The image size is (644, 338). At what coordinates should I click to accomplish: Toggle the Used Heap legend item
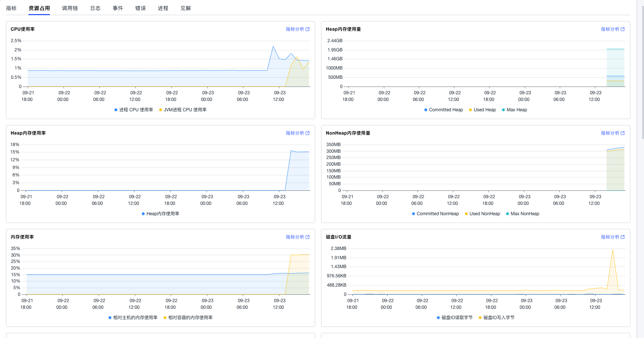(482, 110)
